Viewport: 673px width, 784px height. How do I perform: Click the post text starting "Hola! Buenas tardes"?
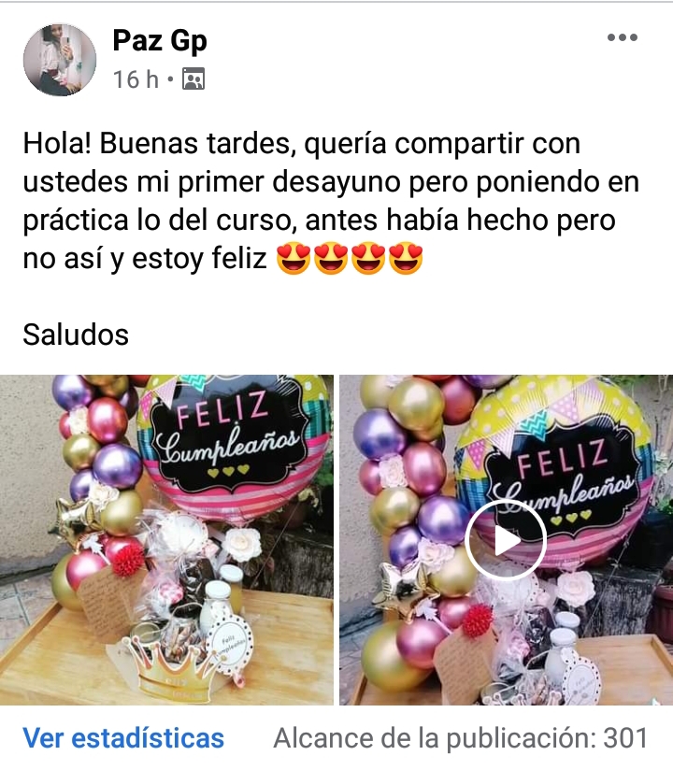(331, 201)
